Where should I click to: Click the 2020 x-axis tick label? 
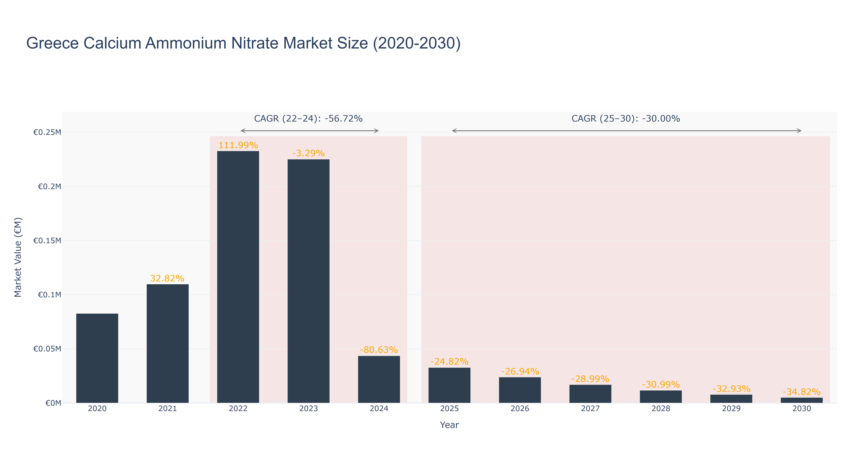[x=97, y=409]
